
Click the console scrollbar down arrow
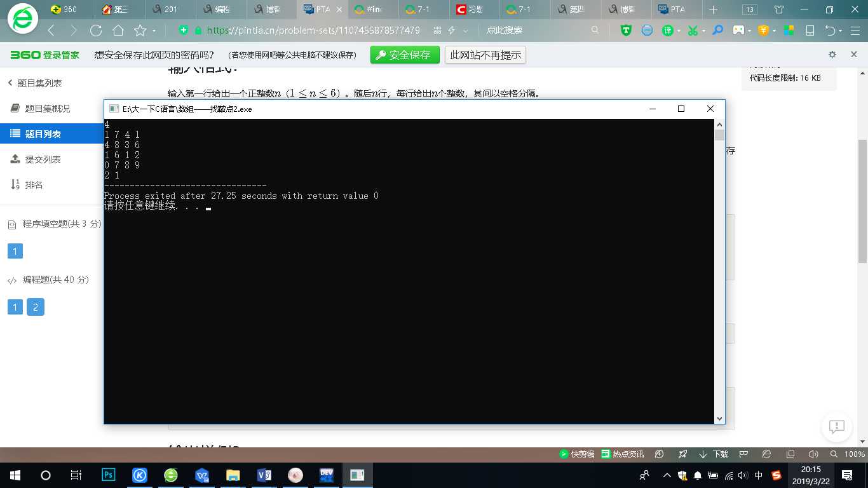[719, 419]
